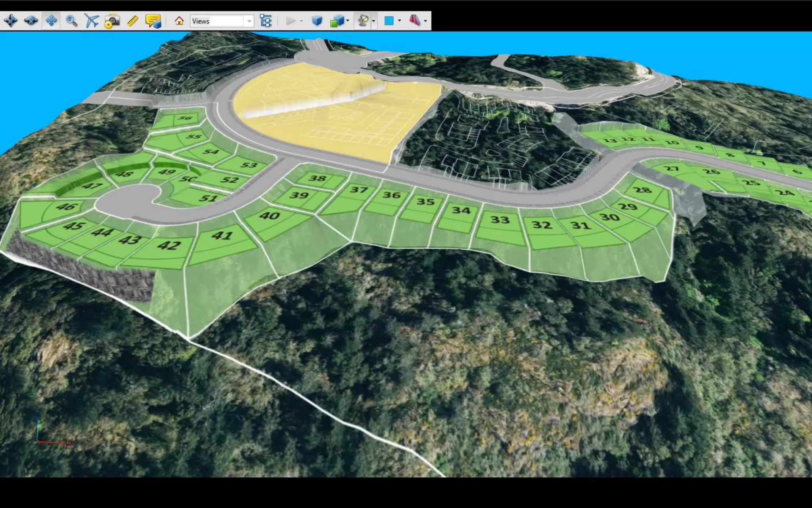The image size is (812, 508).
Task: Click inside the Views text field
Action: 217,21
